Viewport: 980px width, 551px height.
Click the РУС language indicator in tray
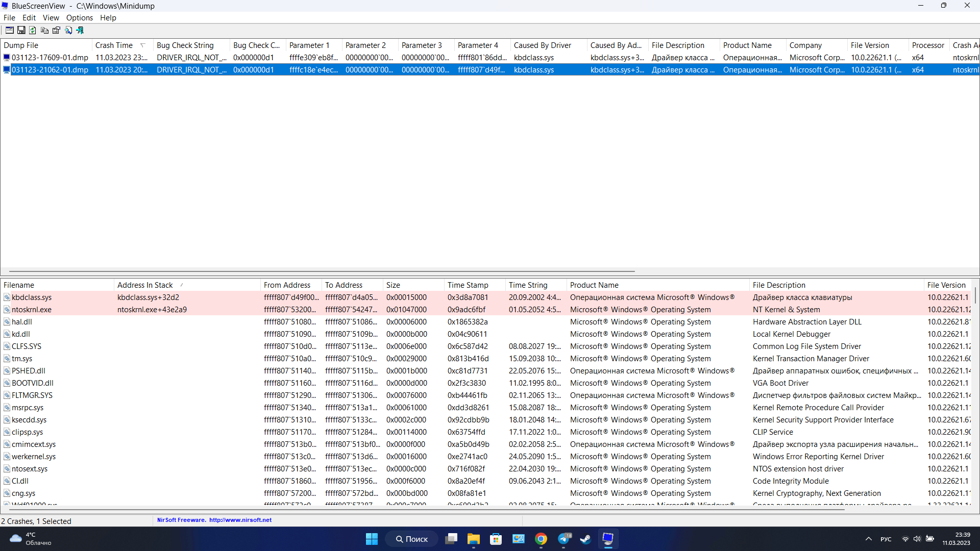coord(886,539)
